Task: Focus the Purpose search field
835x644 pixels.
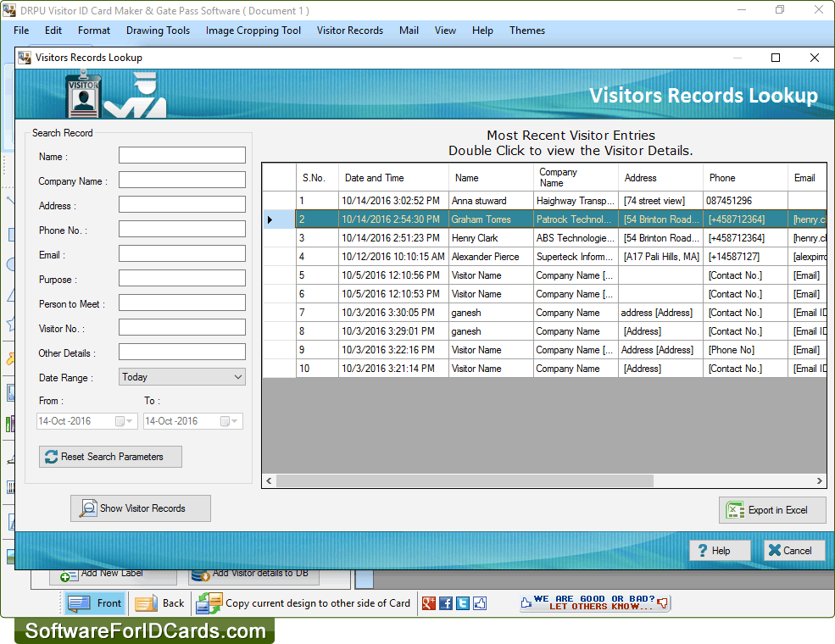Action: pos(182,278)
